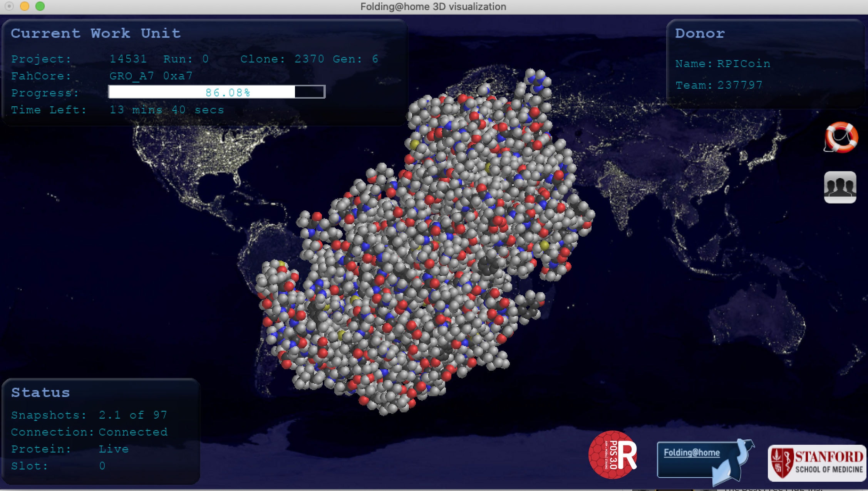Click the Protein Live status value
This screenshot has width=868, height=491.
[114, 449]
